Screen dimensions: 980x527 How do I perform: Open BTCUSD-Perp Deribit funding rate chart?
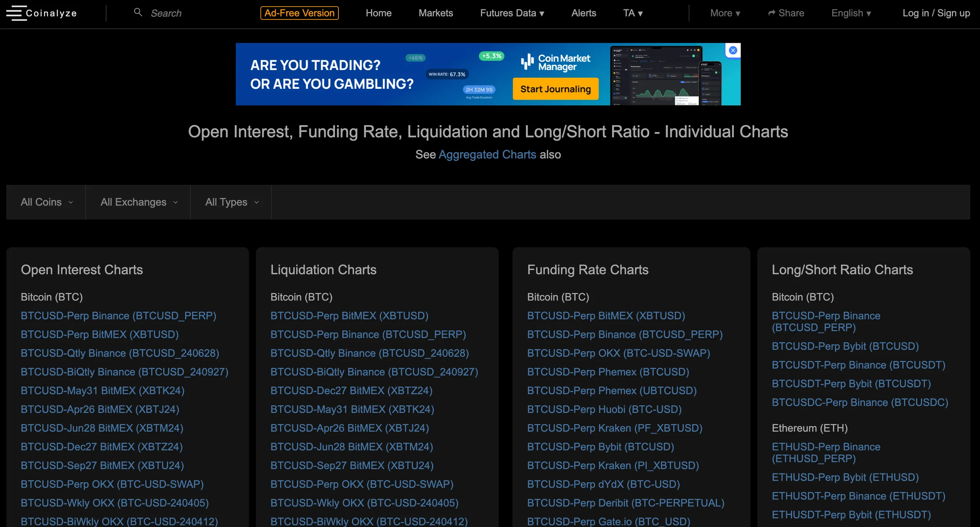point(626,503)
